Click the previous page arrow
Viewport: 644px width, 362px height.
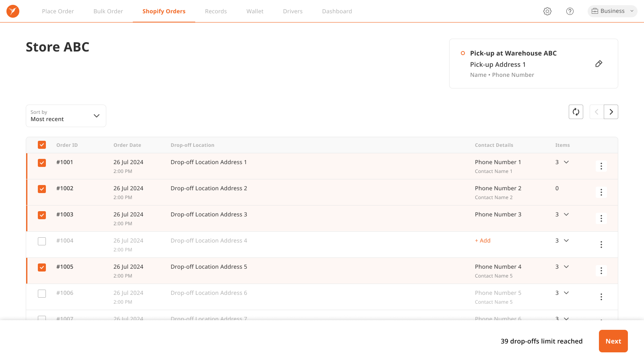coord(597,112)
